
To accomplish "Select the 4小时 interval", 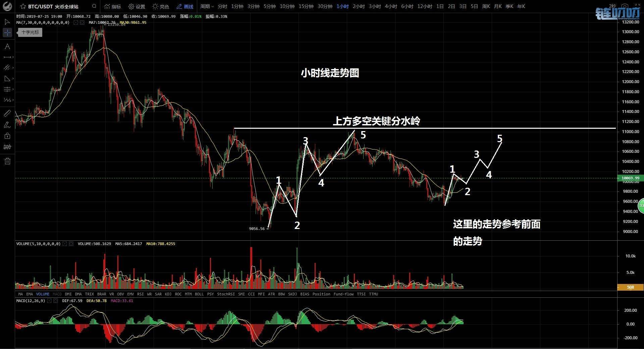I will pos(391,6).
